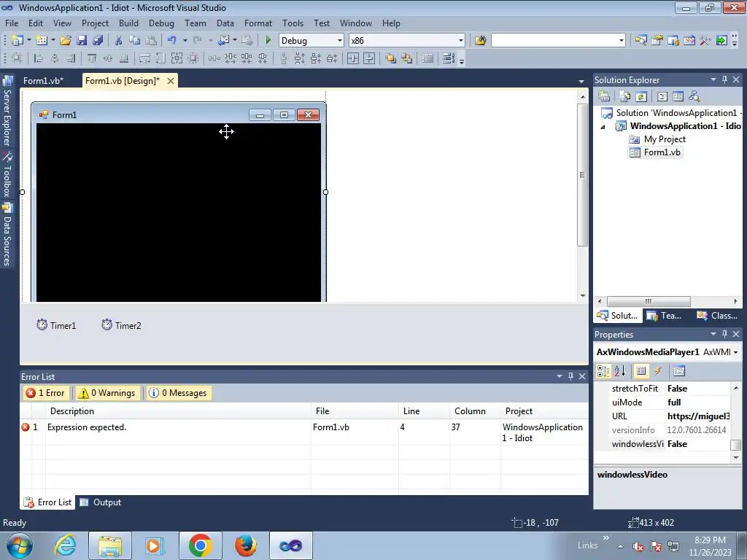747x560 pixels.
Task: Click the Toolbox hammer-and-wrench toolbar icon
Action: click(705, 41)
